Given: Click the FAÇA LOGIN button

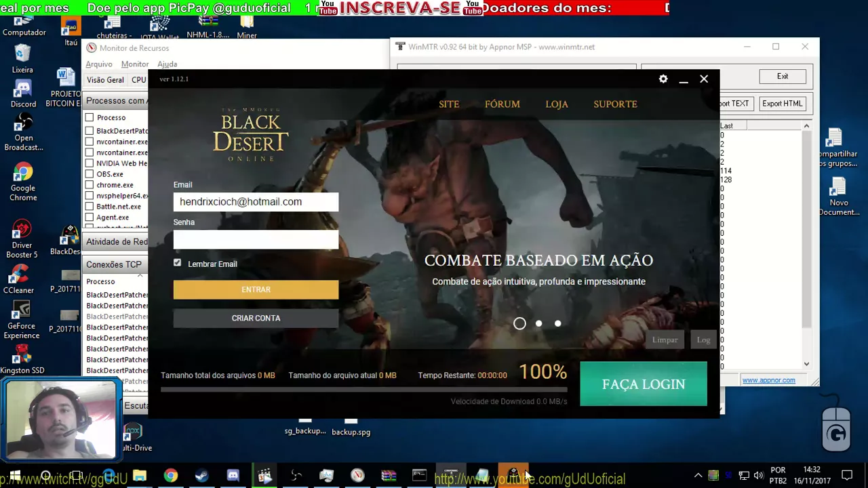Looking at the screenshot, I should pos(644,384).
